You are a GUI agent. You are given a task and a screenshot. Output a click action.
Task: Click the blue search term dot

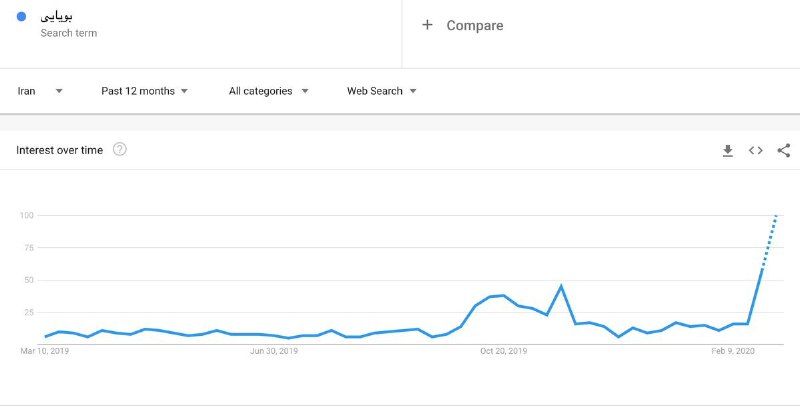coord(22,17)
